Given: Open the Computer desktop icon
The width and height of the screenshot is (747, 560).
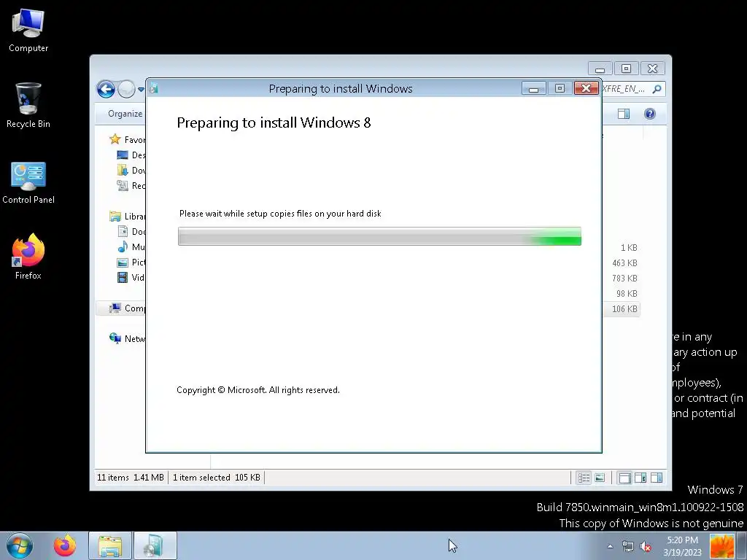Looking at the screenshot, I should pos(28,31).
